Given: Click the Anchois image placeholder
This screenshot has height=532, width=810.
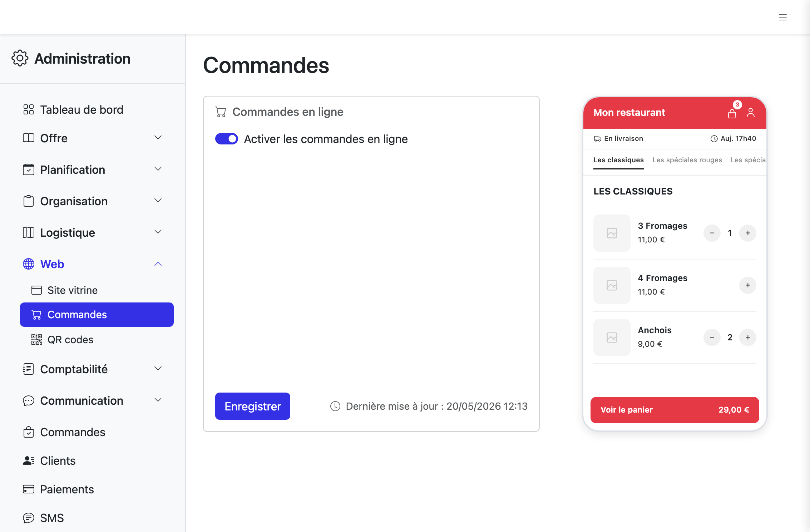Looking at the screenshot, I should 612,338.
